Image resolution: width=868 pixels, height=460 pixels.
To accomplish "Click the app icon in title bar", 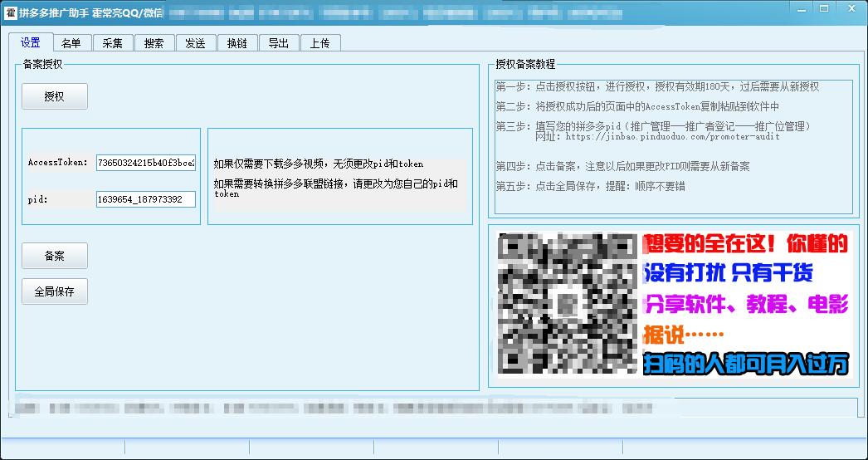I will click(x=11, y=12).
